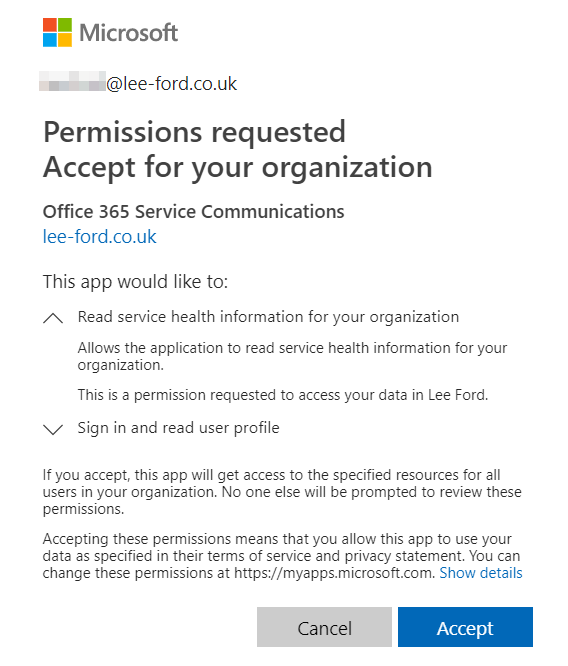Expand the Sign in and read user profile chevron
The height and width of the screenshot is (666, 568).
click(x=53, y=429)
